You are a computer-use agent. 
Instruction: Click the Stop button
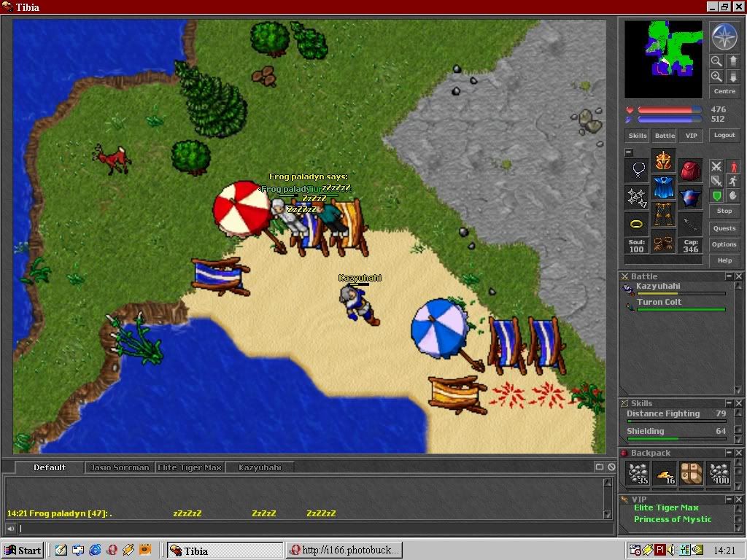[x=724, y=211]
